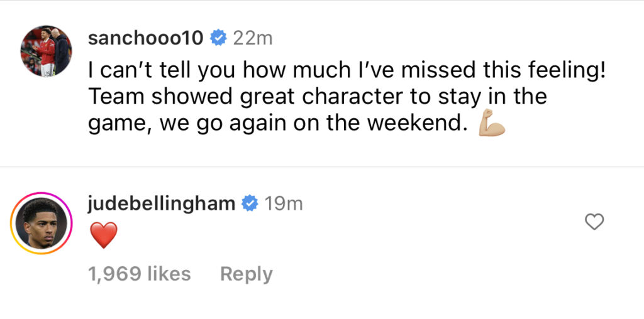View judebellingham's story via ringed avatar

tap(41, 223)
